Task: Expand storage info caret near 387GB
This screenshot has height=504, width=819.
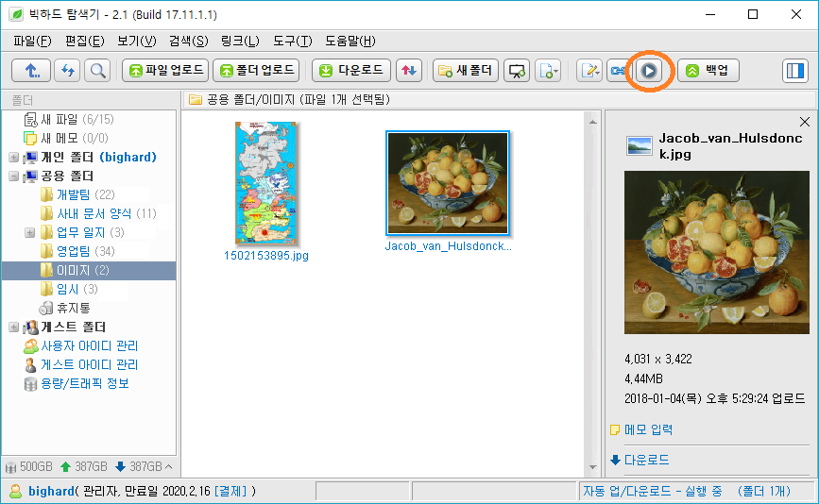Action: click(169, 466)
